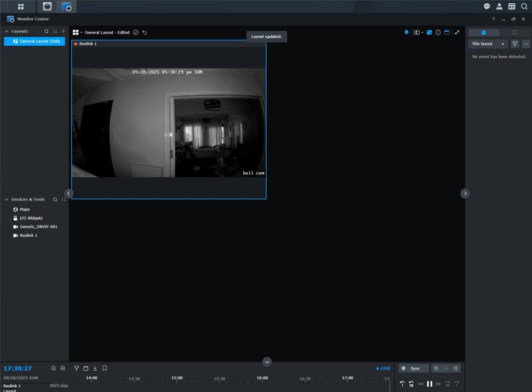Sort the Layouts list

click(55, 31)
